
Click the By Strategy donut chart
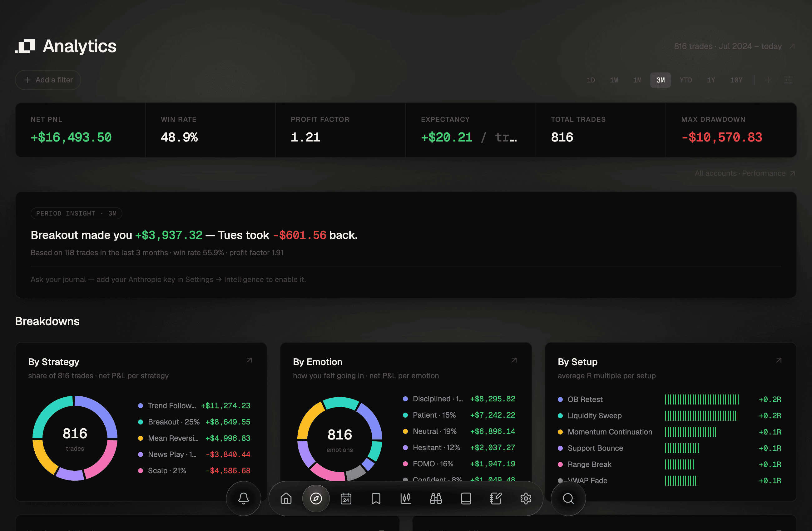[75, 438]
